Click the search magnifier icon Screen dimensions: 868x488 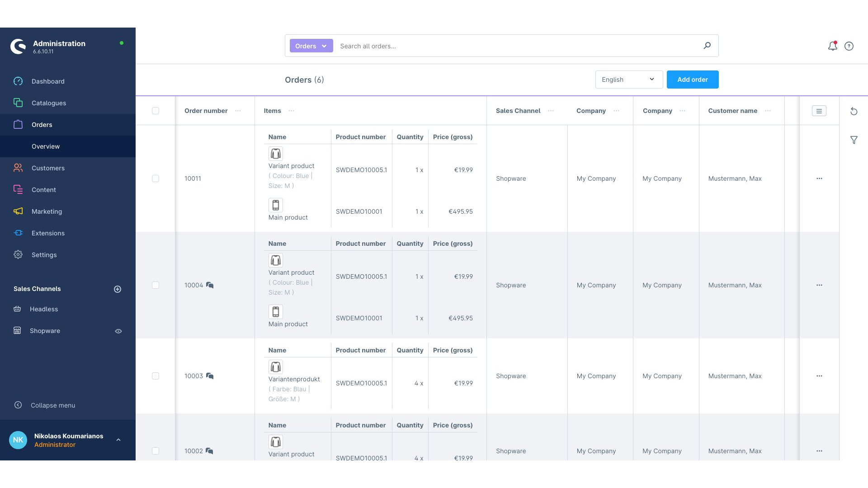coord(707,46)
